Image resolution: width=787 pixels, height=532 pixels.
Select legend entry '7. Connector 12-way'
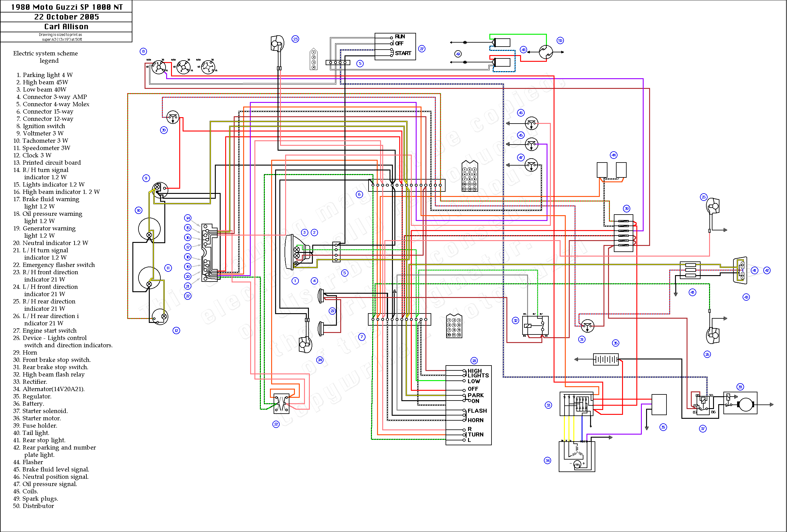click(x=45, y=119)
